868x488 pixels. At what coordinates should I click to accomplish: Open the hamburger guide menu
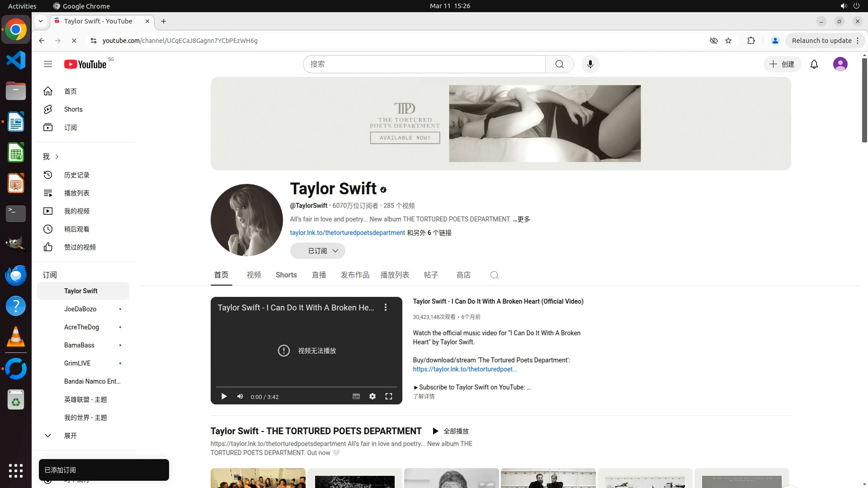pos(48,64)
